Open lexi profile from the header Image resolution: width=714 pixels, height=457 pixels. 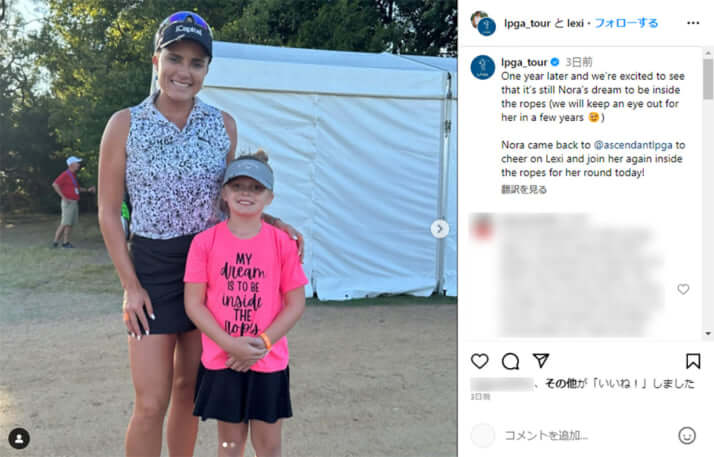[x=576, y=23]
